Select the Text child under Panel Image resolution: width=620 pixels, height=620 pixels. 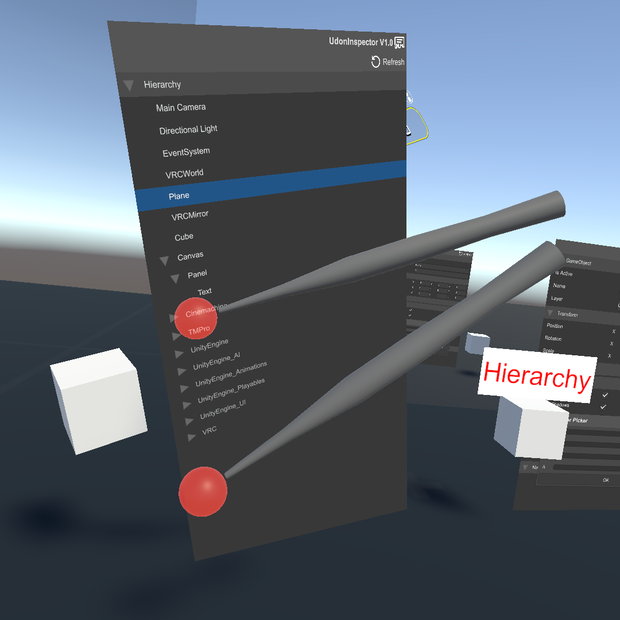click(x=205, y=292)
